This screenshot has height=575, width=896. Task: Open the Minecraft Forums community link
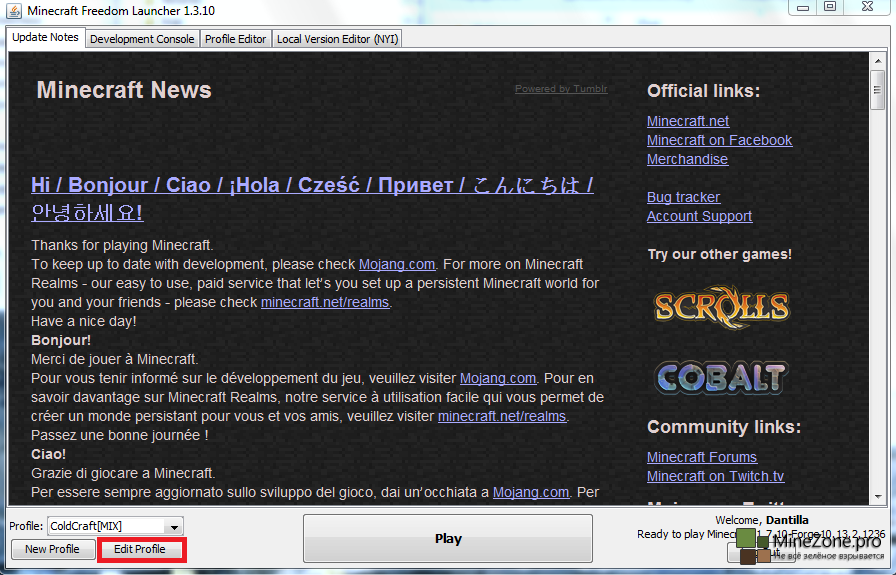[701, 457]
